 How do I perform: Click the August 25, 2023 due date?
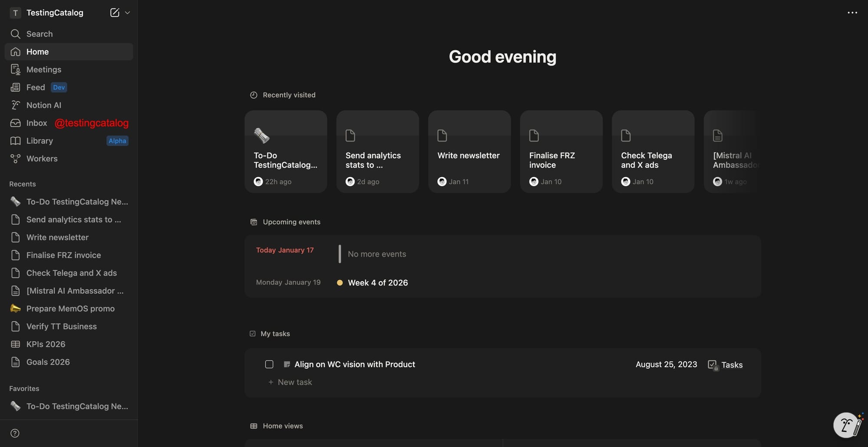click(666, 364)
